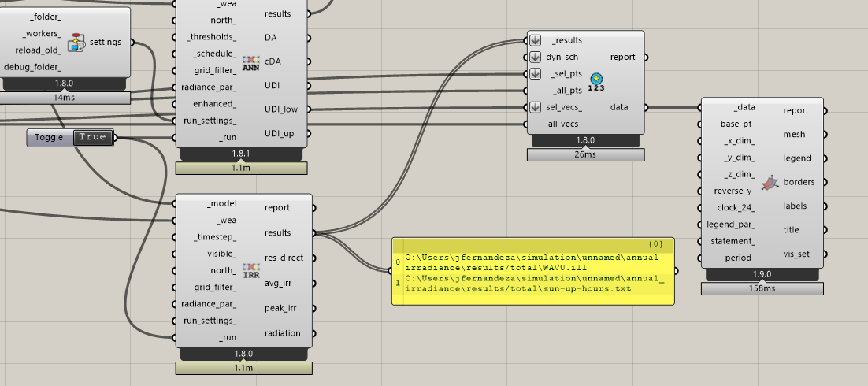This screenshot has width=868, height=386.
Task: Flip the Boolean Toggle's True value
Action: [x=91, y=137]
